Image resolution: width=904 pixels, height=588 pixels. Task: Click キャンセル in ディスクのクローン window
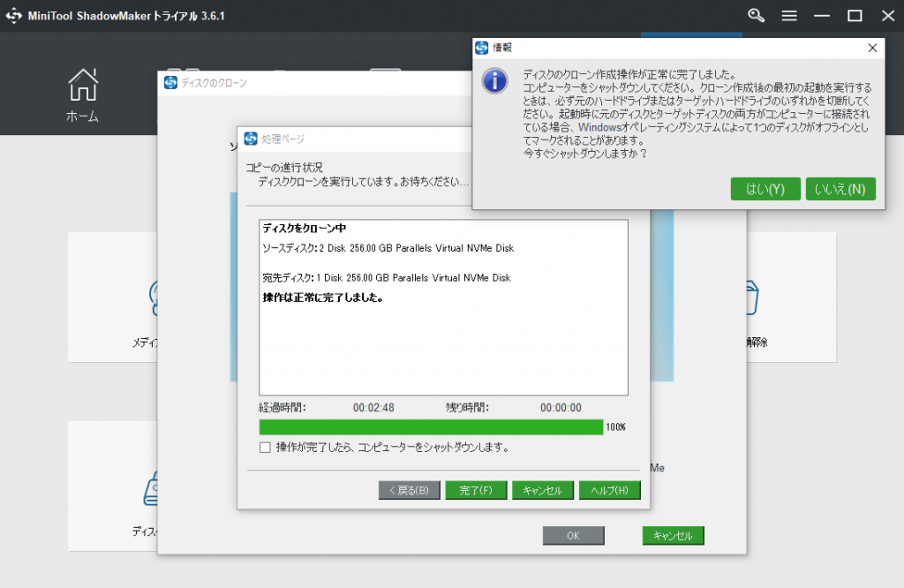673,536
